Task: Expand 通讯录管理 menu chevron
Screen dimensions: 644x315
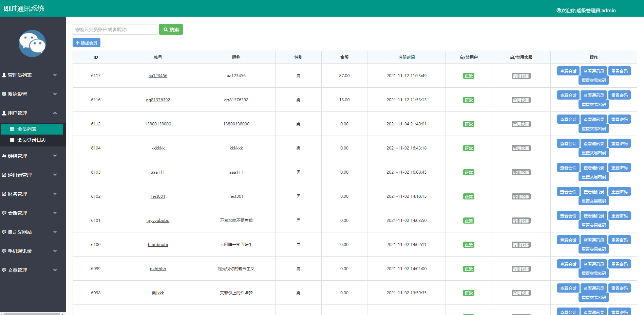Action: [55, 175]
